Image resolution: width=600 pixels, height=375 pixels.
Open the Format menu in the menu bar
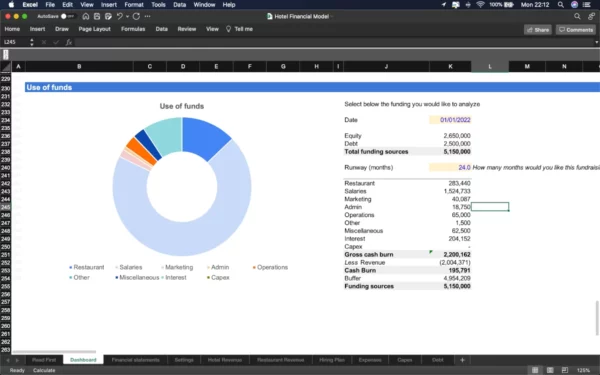tap(134, 5)
